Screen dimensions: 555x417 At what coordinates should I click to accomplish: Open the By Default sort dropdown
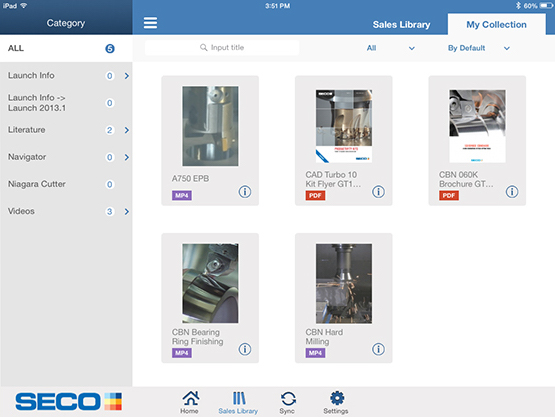479,48
